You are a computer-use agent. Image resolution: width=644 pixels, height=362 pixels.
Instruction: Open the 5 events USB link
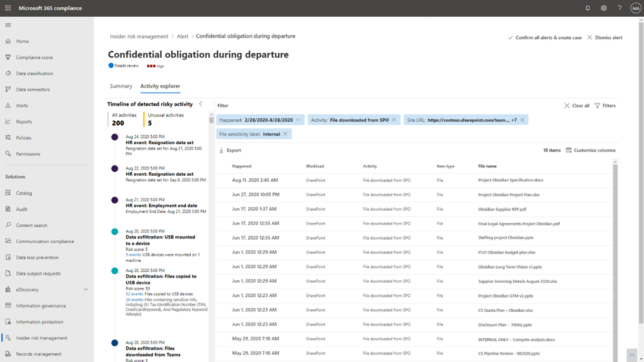tap(133, 255)
